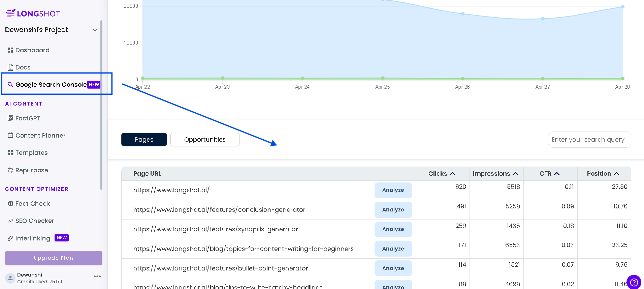644x289 pixels.
Task: Open Docs in sidebar
Action: pyautogui.click(x=23, y=67)
